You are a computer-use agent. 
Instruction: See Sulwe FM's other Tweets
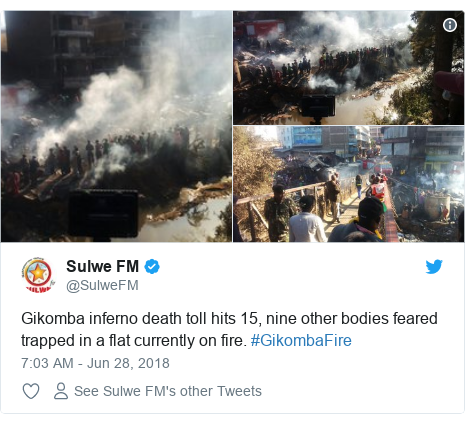point(168,391)
